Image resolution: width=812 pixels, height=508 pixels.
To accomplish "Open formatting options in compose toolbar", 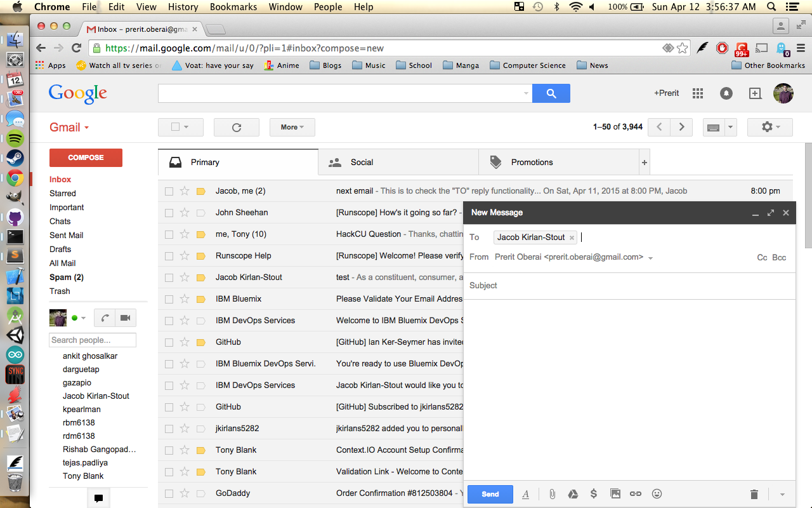I will [525, 494].
